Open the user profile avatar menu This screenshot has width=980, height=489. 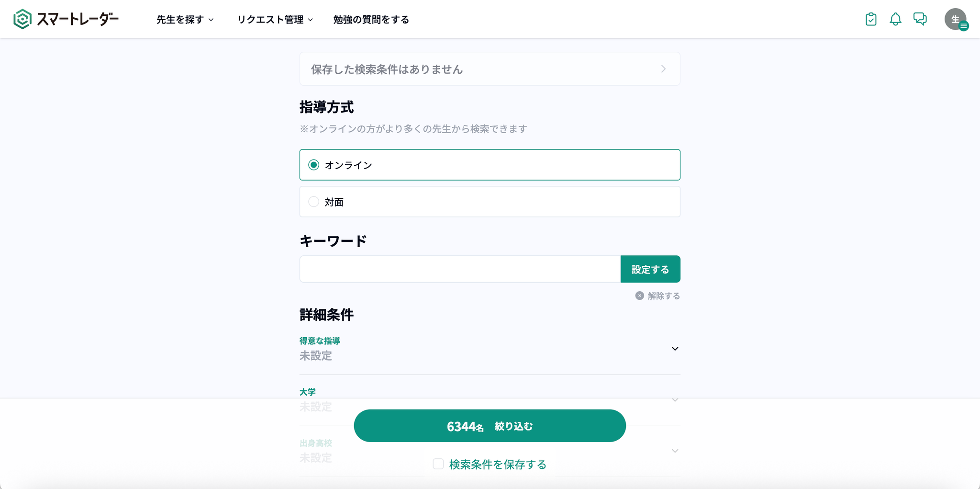tap(956, 20)
